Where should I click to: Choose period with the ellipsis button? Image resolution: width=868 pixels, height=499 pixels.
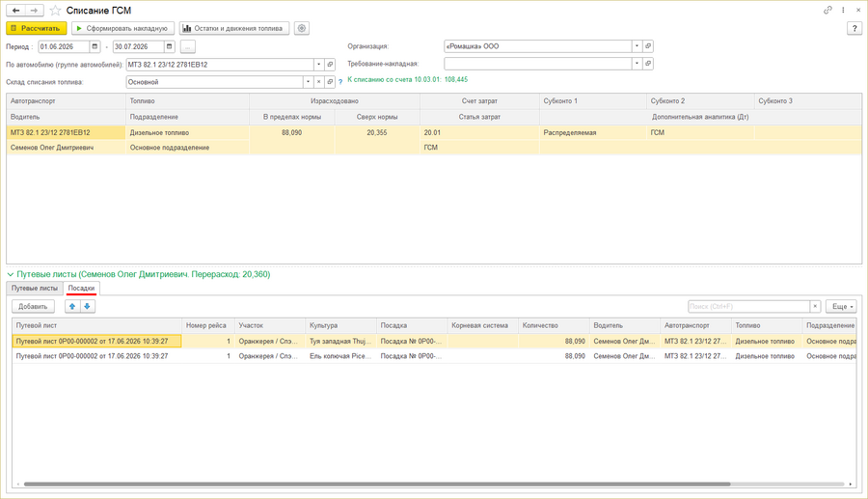point(188,46)
